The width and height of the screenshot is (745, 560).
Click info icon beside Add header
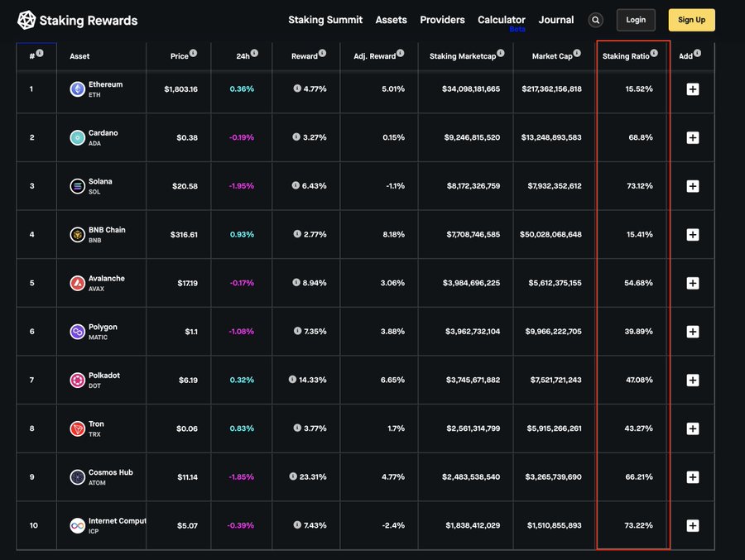(x=697, y=53)
